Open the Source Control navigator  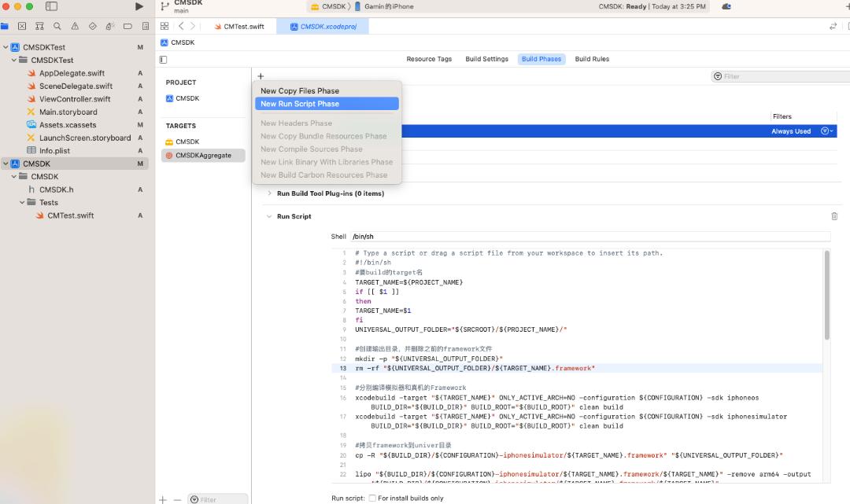(22, 26)
